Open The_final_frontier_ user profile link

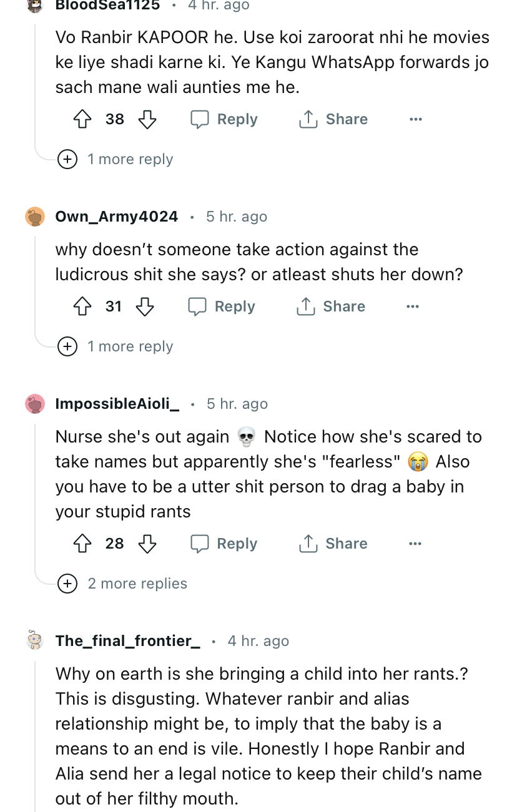tap(127, 641)
